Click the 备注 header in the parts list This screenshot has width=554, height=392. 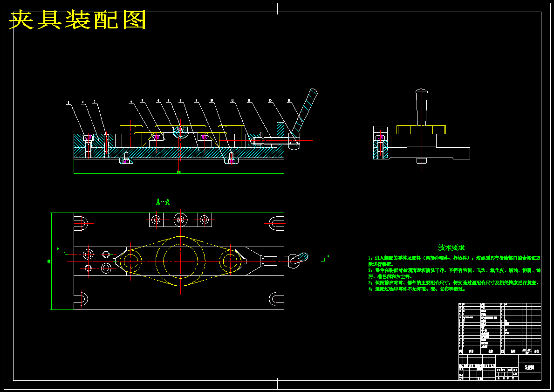(537, 352)
